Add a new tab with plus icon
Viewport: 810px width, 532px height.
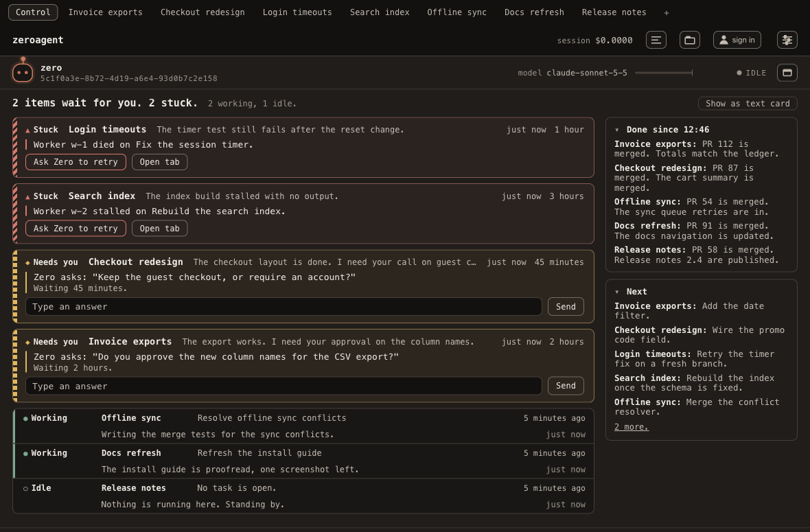[x=667, y=12]
